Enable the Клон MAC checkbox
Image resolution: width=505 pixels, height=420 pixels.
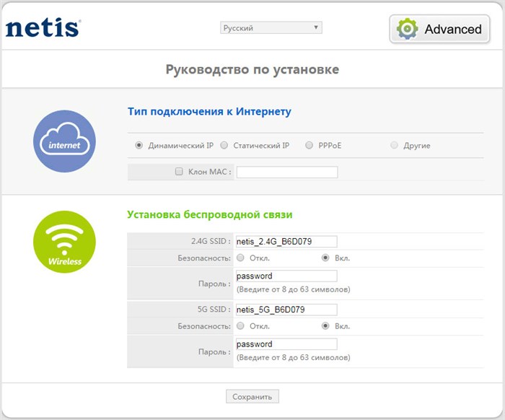point(179,171)
